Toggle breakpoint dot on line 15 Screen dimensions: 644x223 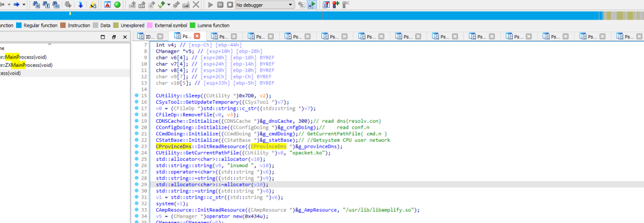[x=137, y=95]
